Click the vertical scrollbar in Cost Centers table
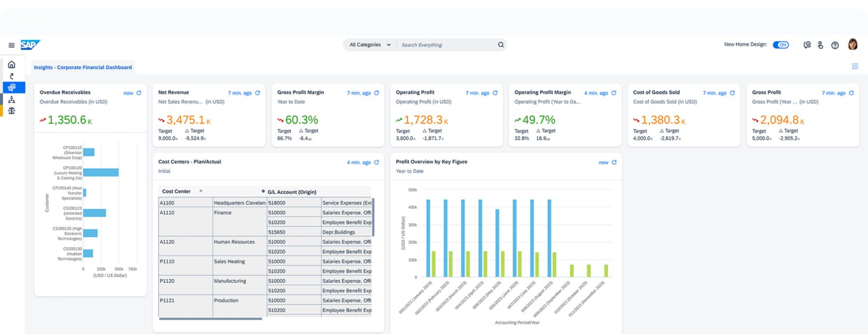Screen dimensions: 868x334 coord(373,217)
